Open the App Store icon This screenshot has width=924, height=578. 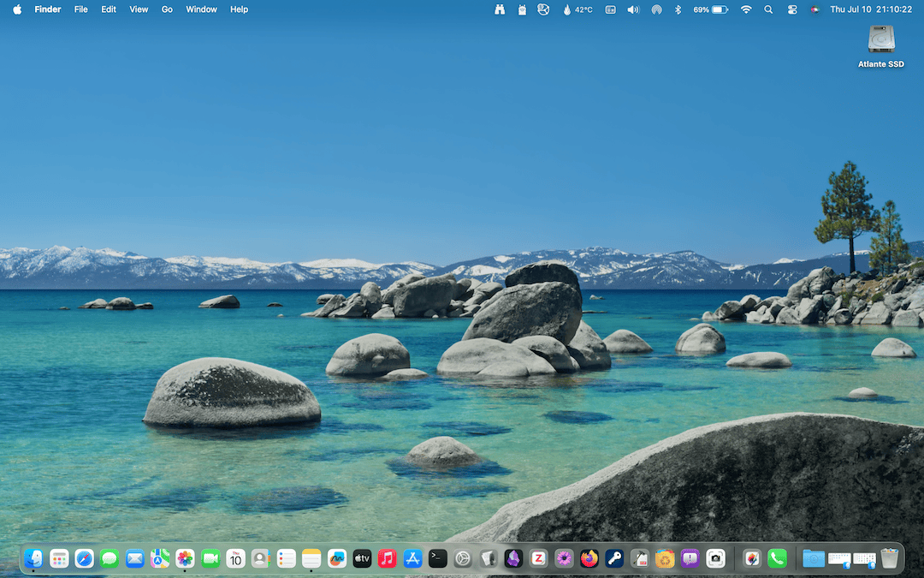coord(412,558)
